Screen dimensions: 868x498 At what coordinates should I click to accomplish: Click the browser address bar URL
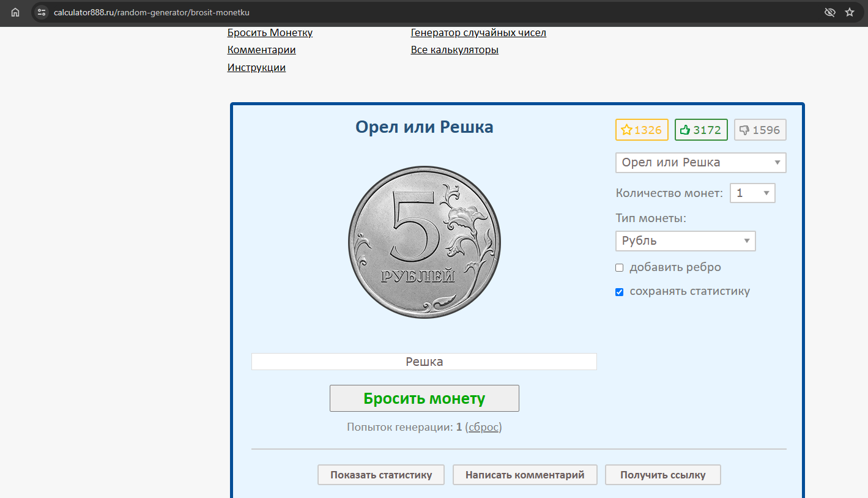coord(152,12)
